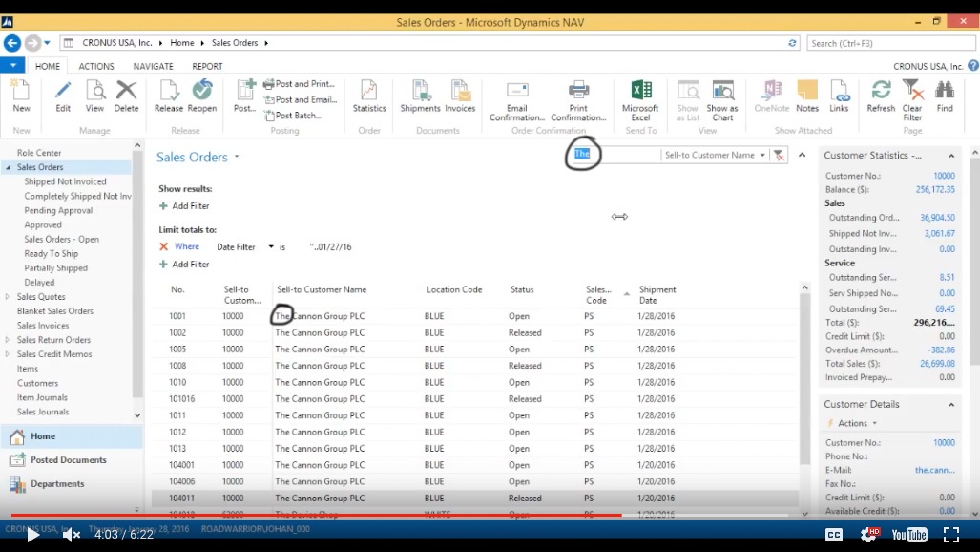Refresh page via address bar refresh icon
Image resolution: width=980 pixels, height=552 pixels.
(792, 43)
